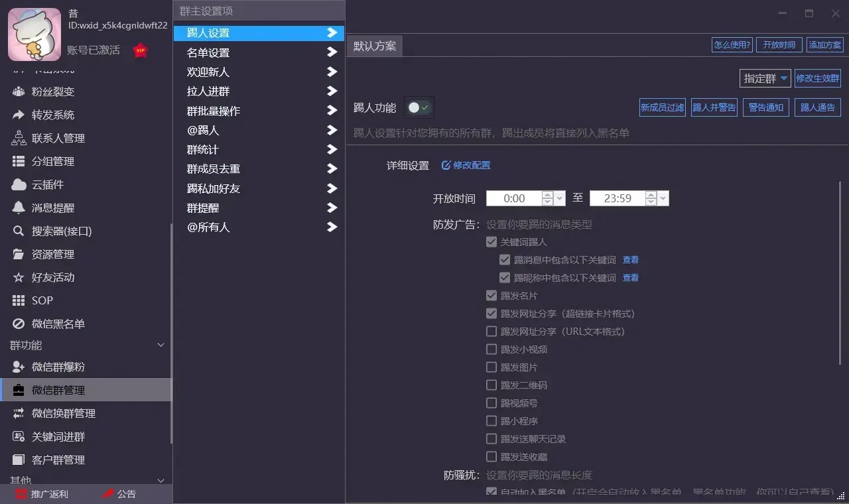Open 好友活动 via its star icon
Screen dimensions: 849x504
[x=19, y=277]
